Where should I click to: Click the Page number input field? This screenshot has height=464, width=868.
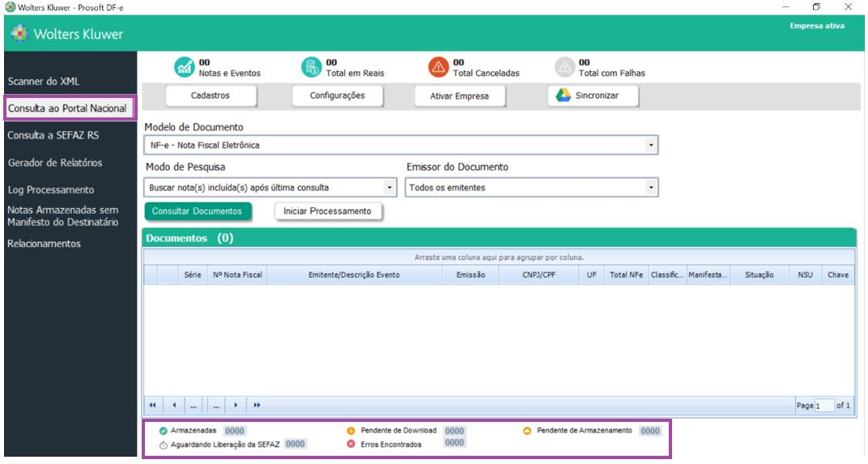824,406
